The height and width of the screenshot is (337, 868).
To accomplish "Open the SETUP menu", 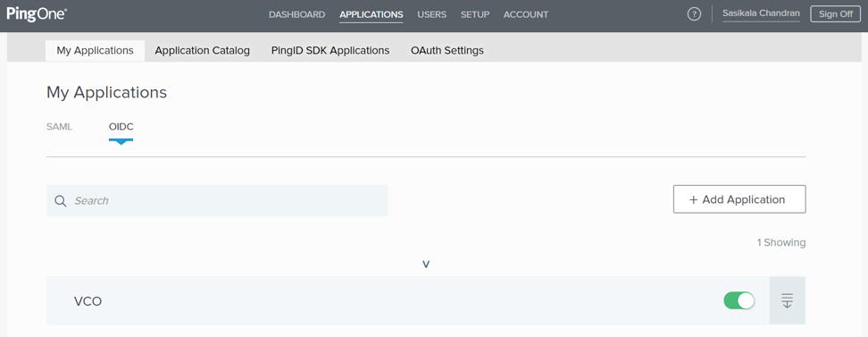I will [475, 14].
